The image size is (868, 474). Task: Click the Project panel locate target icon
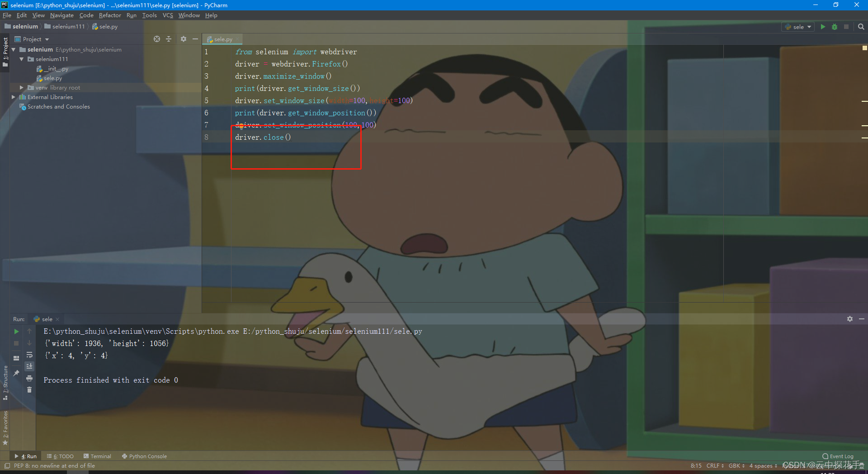click(157, 39)
